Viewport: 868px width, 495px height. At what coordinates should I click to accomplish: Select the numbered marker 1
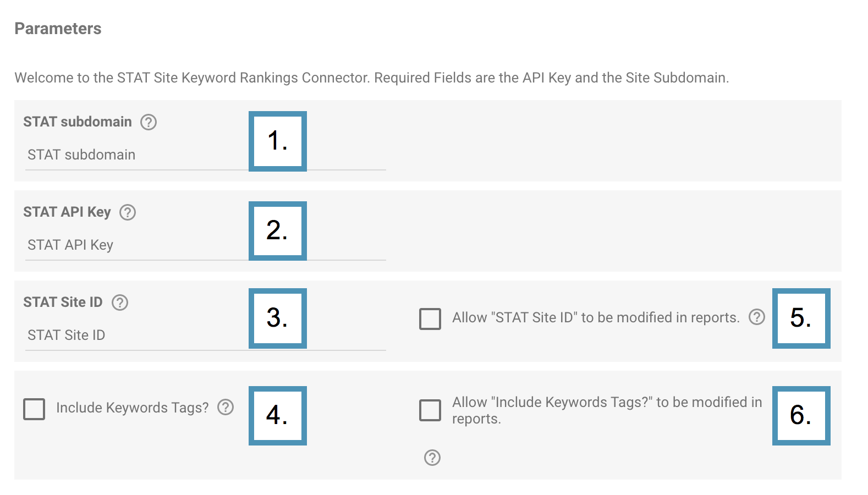[x=278, y=141]
